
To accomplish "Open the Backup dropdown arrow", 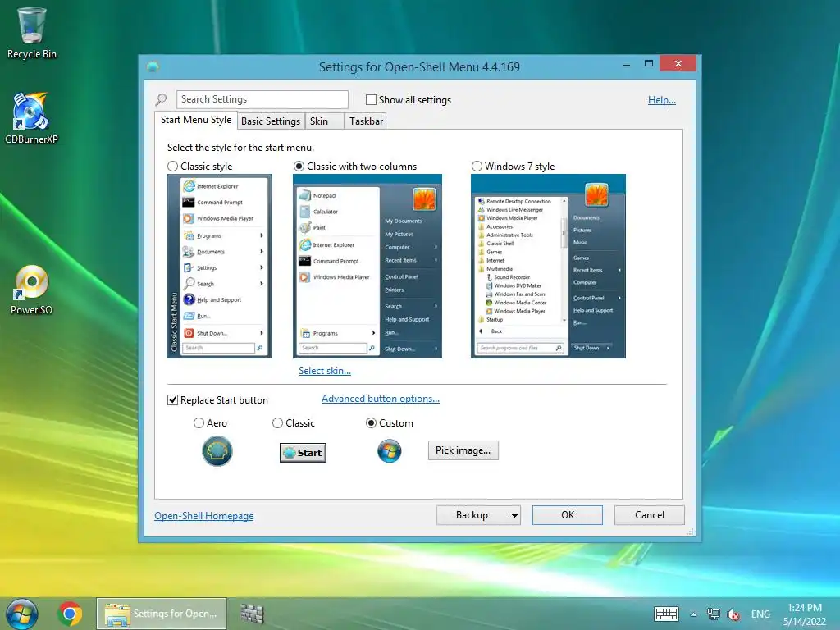I will point(514,515).
